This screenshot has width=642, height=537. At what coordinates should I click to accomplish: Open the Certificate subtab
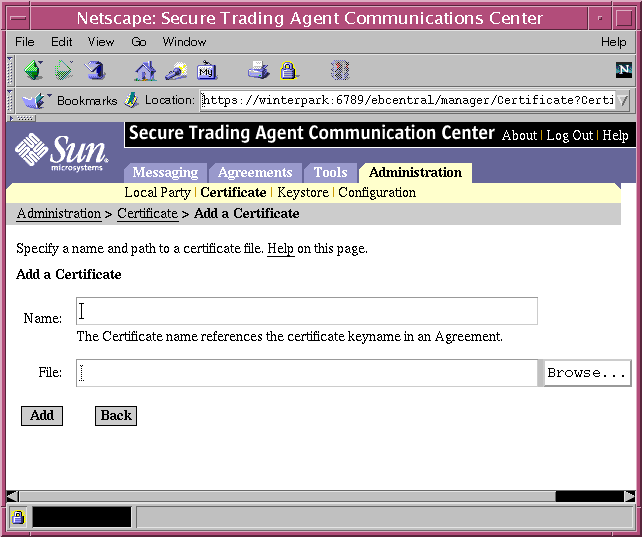[x=233, y=192]
